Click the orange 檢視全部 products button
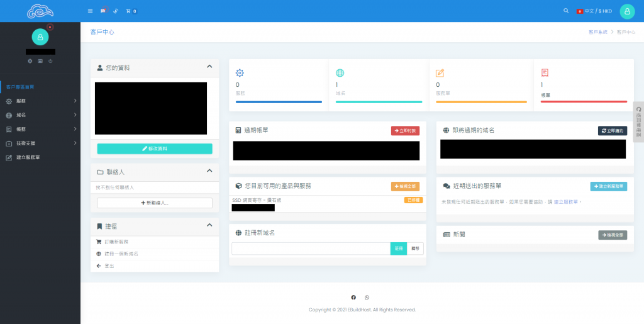This screenshot has height=324, width=644. click(x=406, y=186)
